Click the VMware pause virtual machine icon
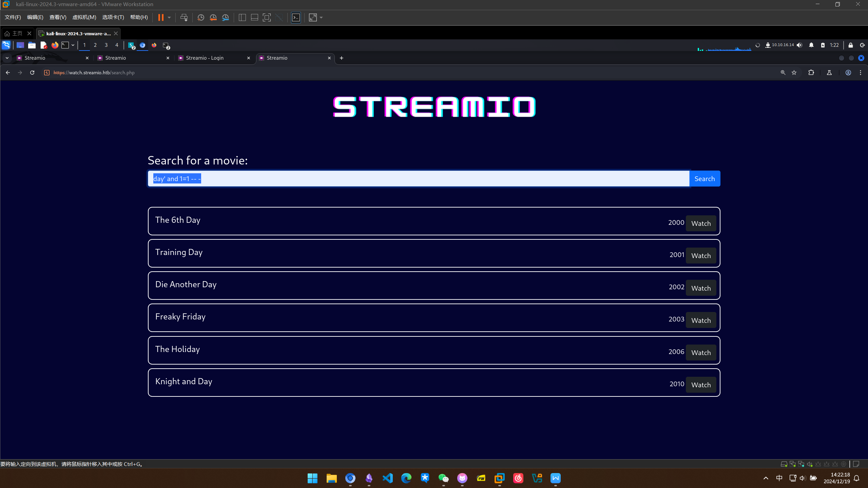 pyautogui.click(x=161, y=18)
